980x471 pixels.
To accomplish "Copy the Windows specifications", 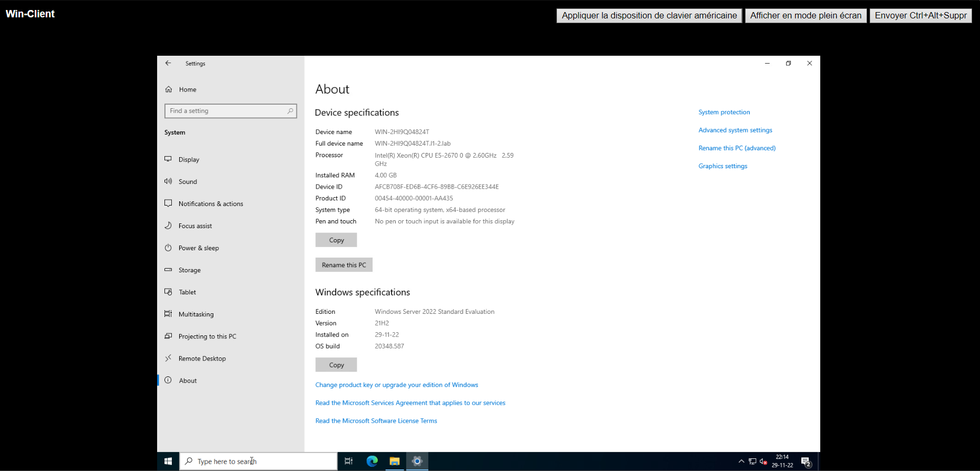I will click(x=336, y=365).
